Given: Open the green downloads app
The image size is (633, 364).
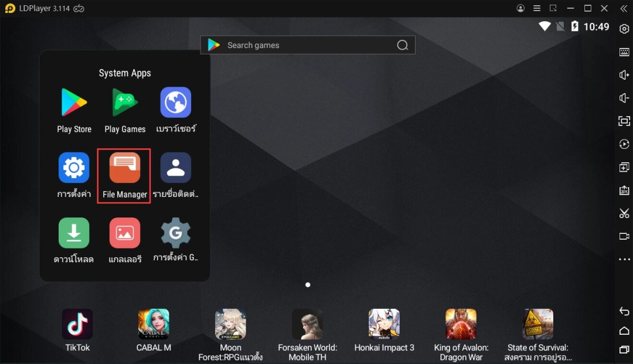Looking at the screenshot, I should 74,233.
